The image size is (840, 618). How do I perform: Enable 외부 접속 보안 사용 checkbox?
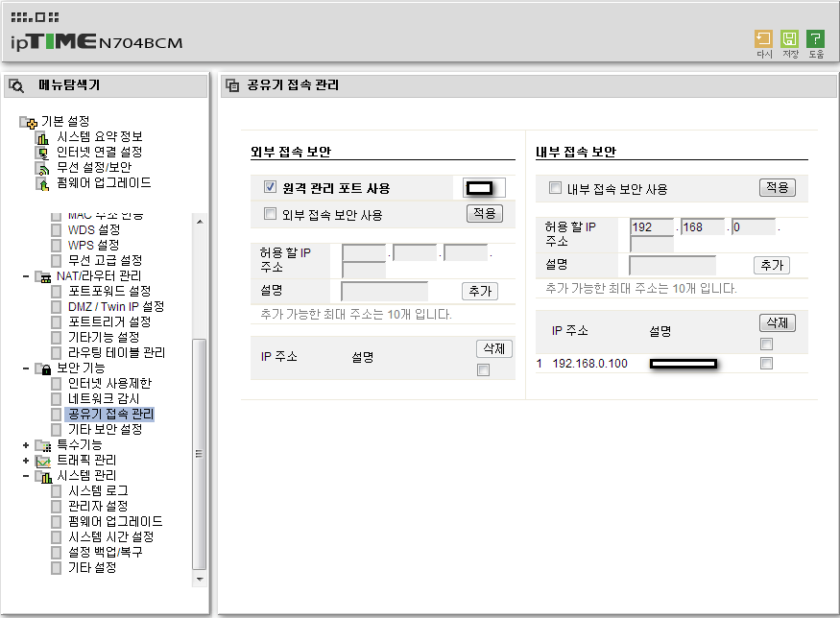[270, 214]
